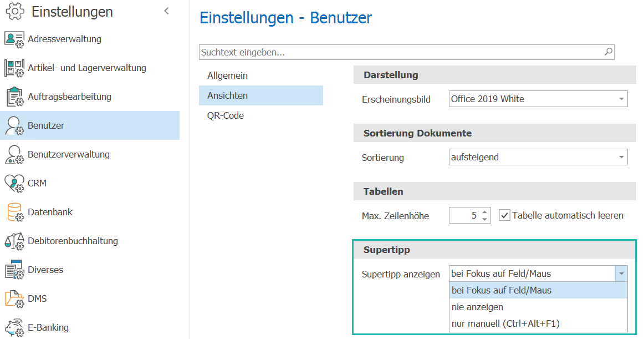Click the Einstellungen gear icon
Screen dimensions: 644x339
coord(15,11)
